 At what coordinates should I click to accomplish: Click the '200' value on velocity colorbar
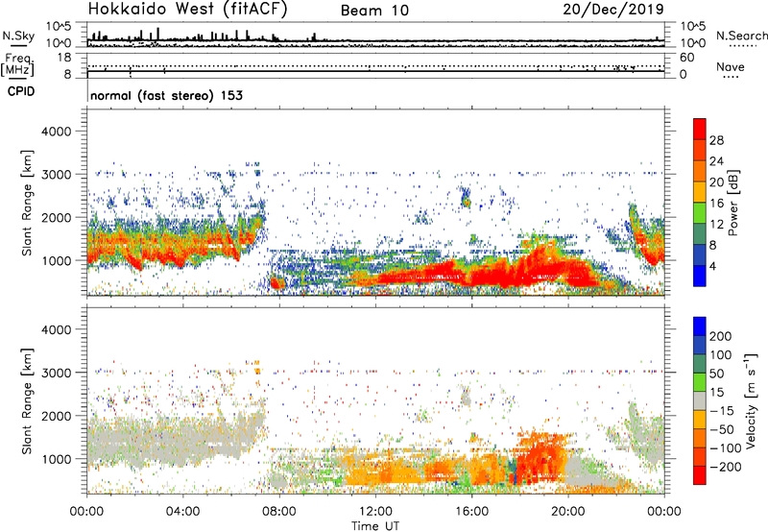click(721, 336)
